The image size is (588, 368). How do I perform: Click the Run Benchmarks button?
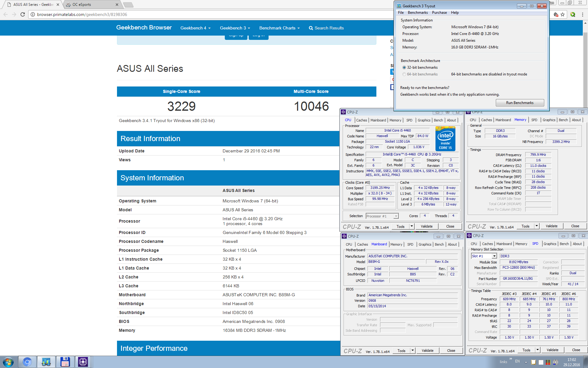pyautogui.click(x=520, y=103)
